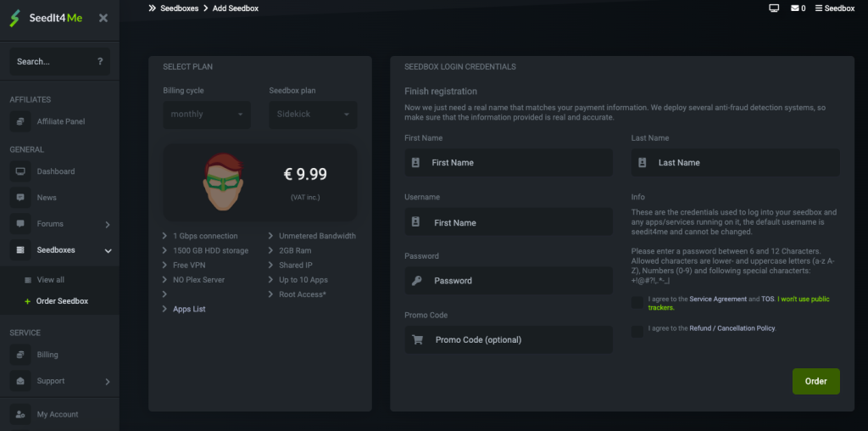Open the Refund / Cancellation Policy link

(732, 328)
